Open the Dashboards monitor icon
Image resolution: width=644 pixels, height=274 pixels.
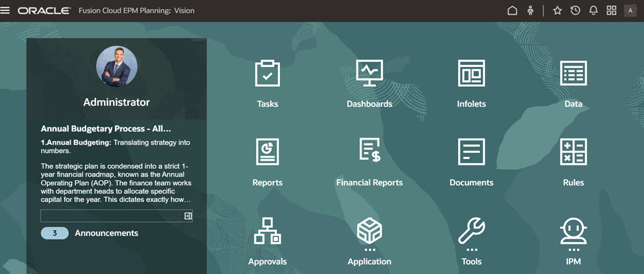369,73
